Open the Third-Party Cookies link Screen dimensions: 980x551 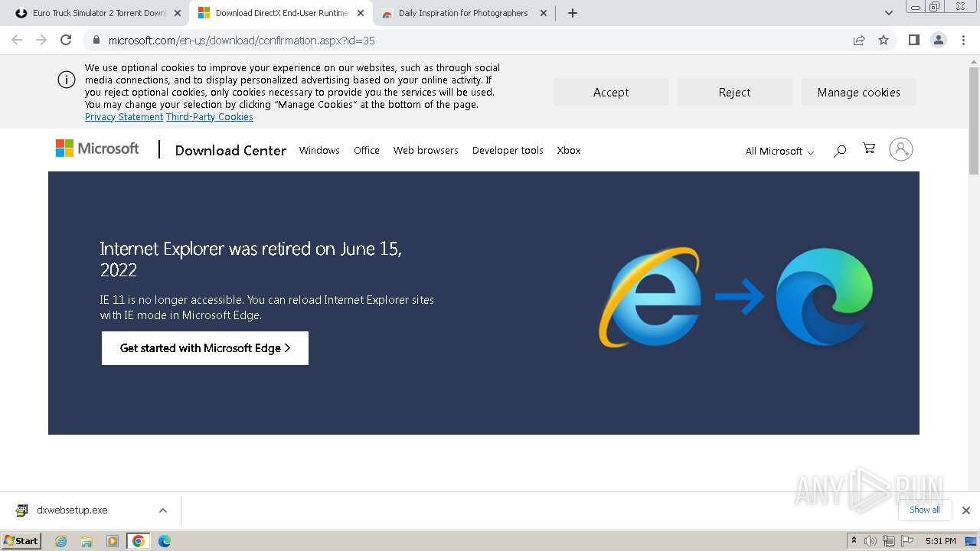[x=210, y=117]
